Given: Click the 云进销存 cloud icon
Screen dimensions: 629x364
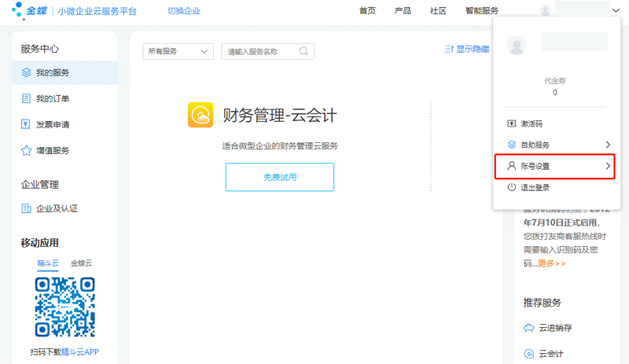Looking at the screenshot, I should point(529,328).
